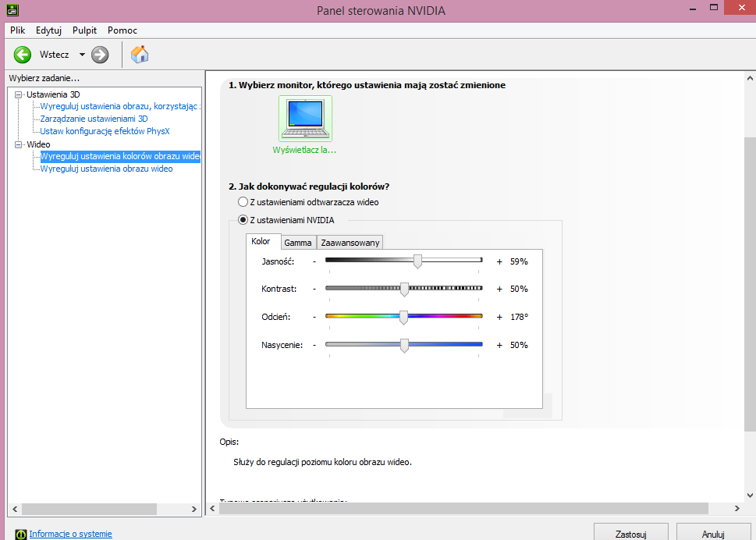Click the 178° hue value
Image resolution: width=756 pixels, height=540 pixels.
coord(520,317)
